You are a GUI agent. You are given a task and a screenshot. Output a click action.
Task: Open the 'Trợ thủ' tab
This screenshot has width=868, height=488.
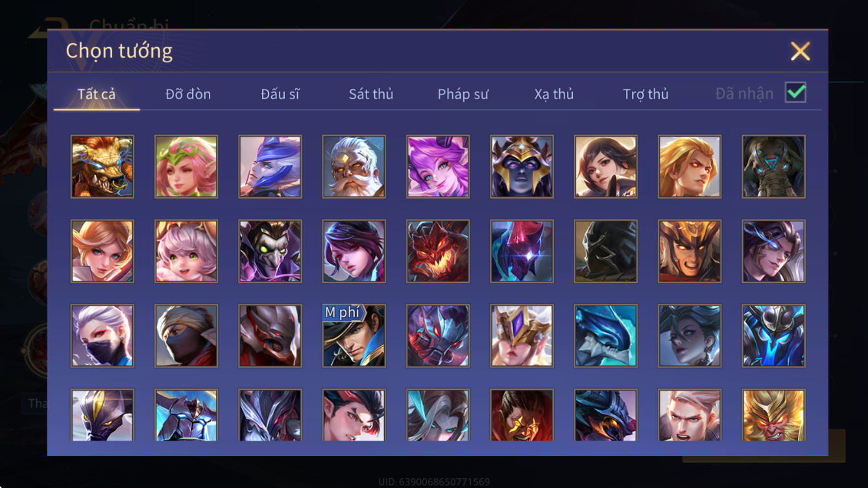click(645, 94)
